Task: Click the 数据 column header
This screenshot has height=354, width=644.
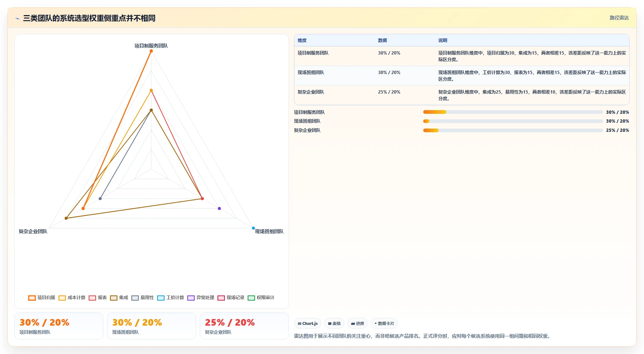Action: (382, 41)
